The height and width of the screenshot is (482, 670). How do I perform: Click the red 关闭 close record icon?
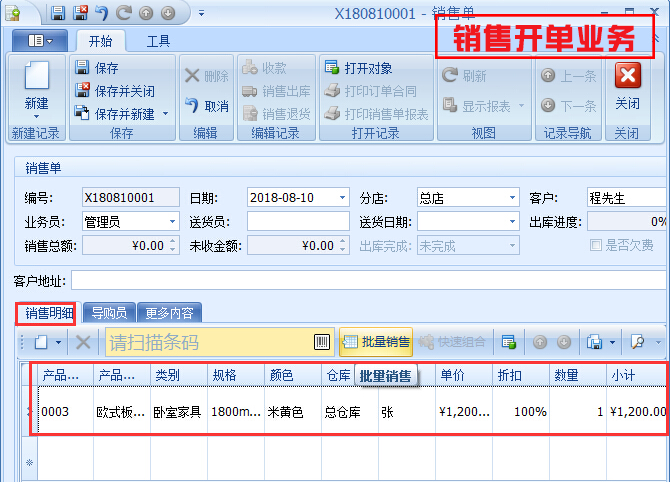627,76
